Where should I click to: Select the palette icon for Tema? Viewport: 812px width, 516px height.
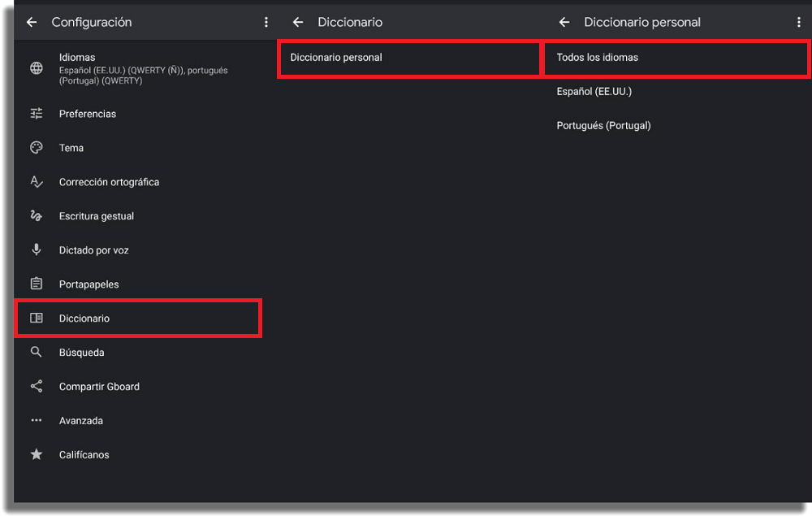[x=37, y=148]
